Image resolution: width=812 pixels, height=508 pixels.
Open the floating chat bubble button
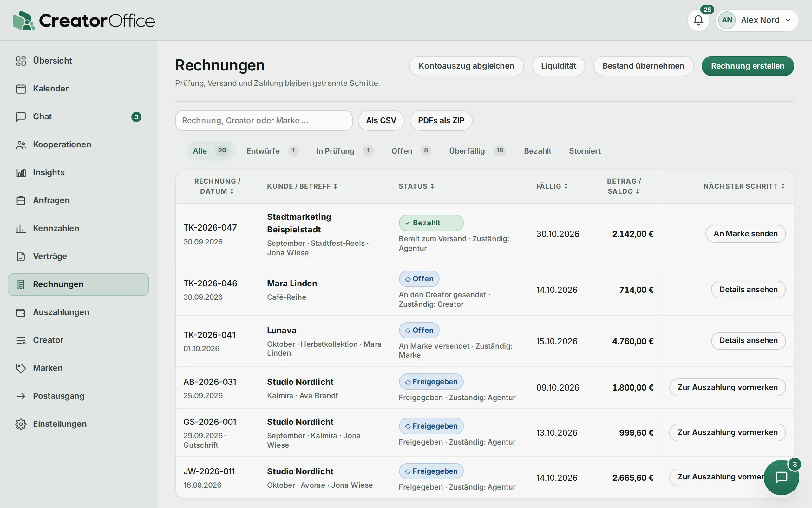point(781,477)
